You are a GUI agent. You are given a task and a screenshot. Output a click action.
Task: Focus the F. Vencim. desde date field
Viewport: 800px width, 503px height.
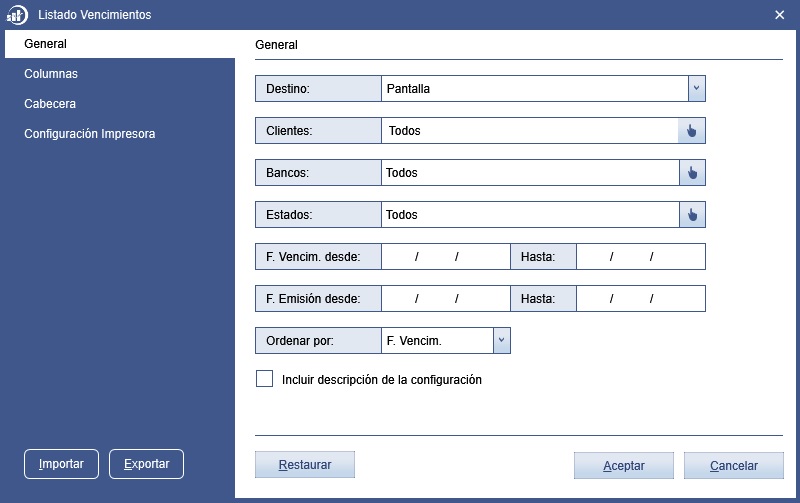coord(445,257)
